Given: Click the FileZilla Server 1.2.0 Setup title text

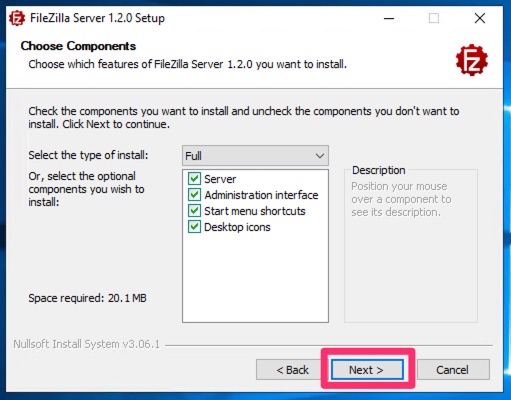Looking at the screenshot, I should tap(97, 18).
